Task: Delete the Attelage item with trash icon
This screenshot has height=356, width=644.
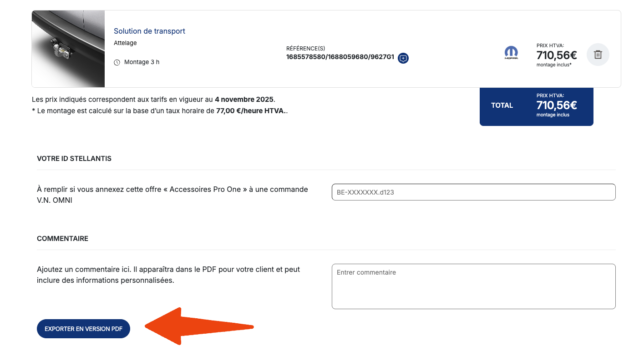Action: point(598,55)
